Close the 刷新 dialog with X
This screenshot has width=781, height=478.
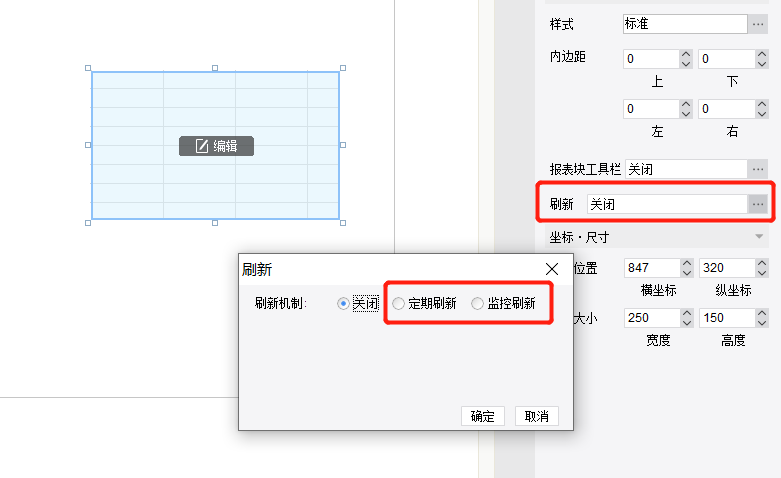(551, 269)
